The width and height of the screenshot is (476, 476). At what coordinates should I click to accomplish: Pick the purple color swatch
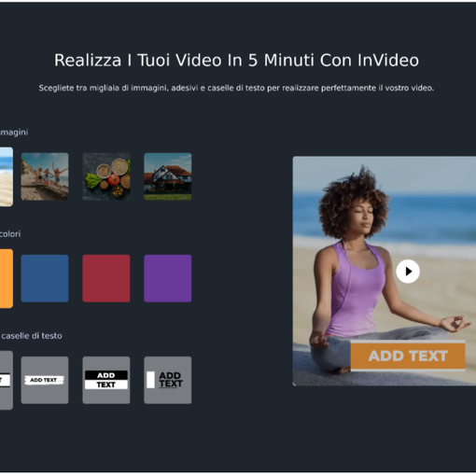pos(168,278)
